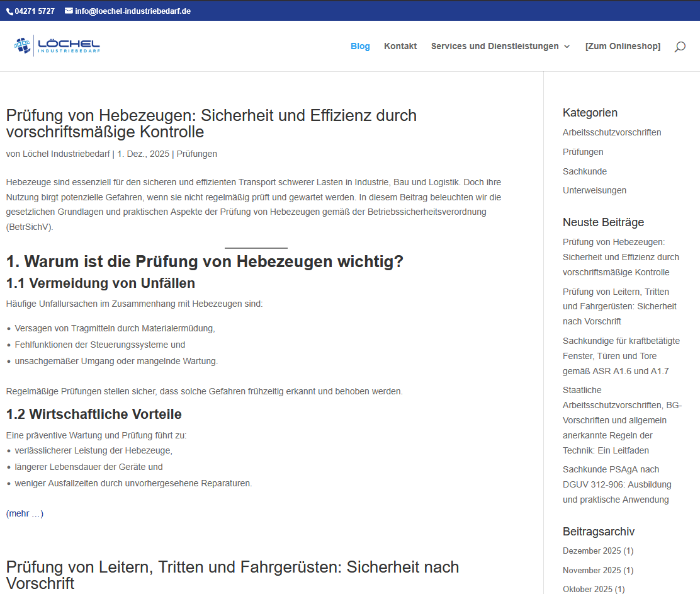This screenshot has width=700, height=594.
Task: Select Prüfungen category in post meta
Action: pos(196,154)
